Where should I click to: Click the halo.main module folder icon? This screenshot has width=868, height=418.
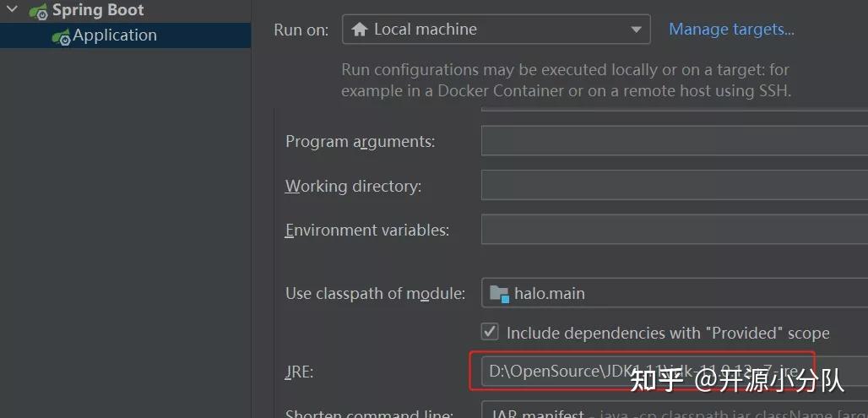pos(499,293)
